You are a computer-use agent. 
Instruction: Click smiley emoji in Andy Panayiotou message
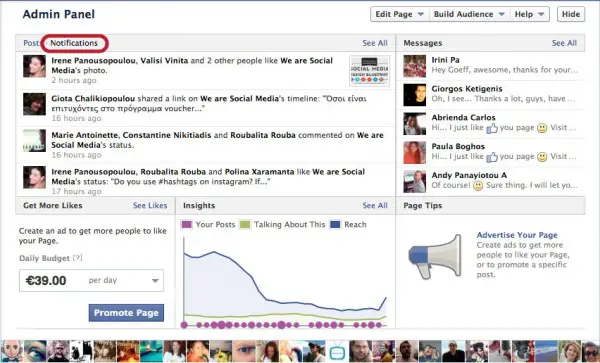click(x=478, y=186)
